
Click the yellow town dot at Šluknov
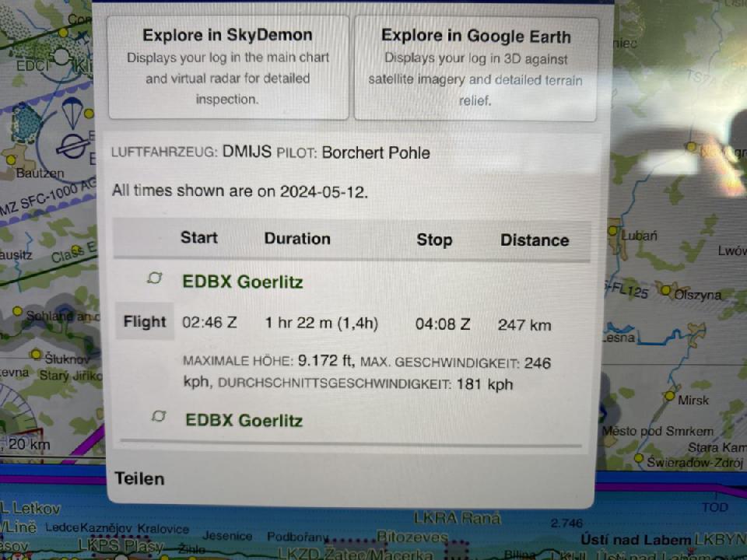click(36, 355)
